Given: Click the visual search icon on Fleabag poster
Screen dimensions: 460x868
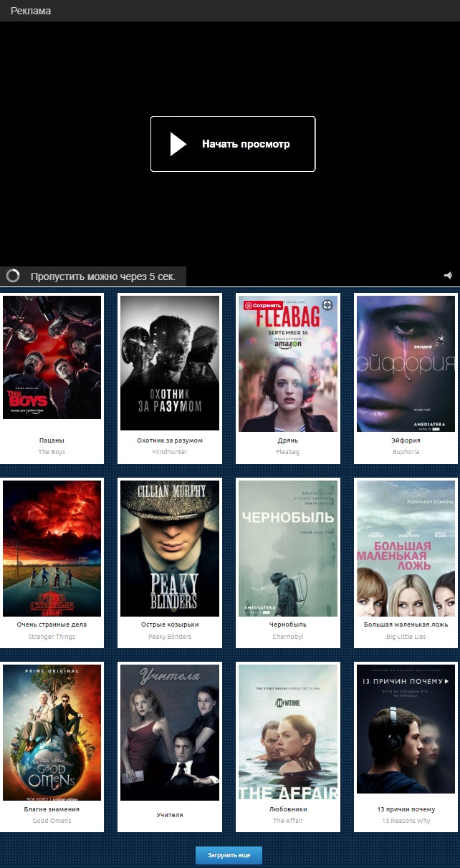Looking at the screenshot, I should [327, 305].
